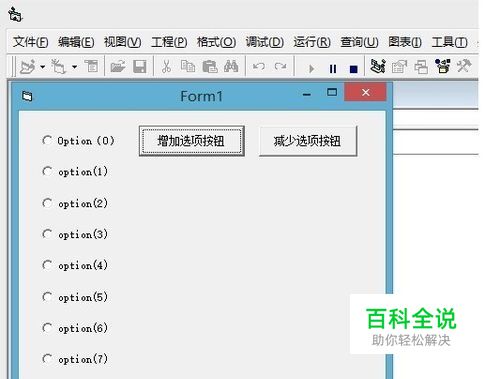
Task: Open the 格式(O) menu
Action: (x=216, y=42)
